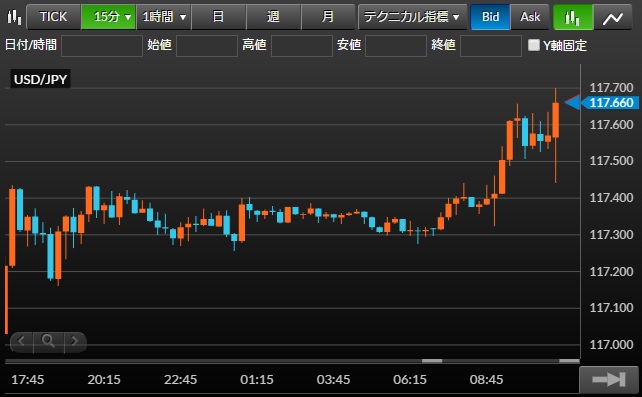Click the candlestick chart icon at far left

point(14,17)
